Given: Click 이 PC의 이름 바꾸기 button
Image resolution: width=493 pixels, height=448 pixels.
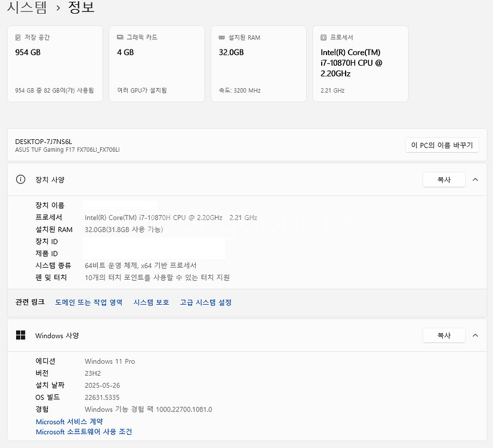Looking at the screenshot, I should point(442,145).
